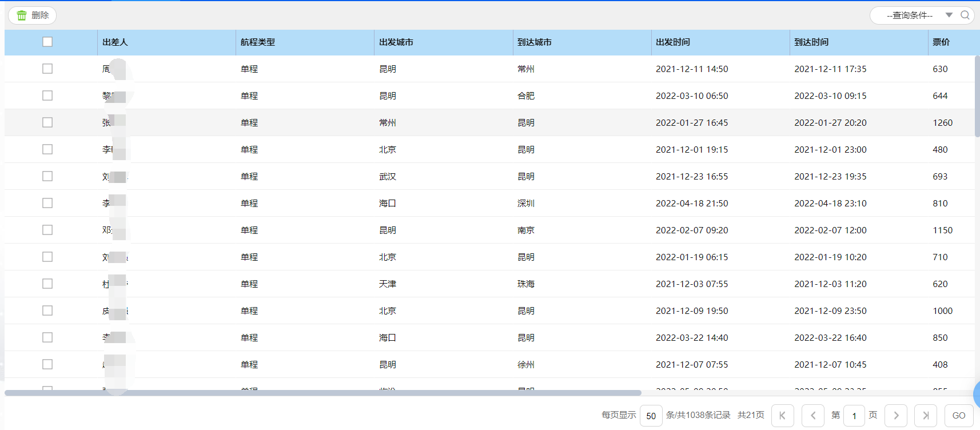The height and width of the screenshot is (430, 980).
Task: Click the search magnifier icon
Action: [965, 15]
